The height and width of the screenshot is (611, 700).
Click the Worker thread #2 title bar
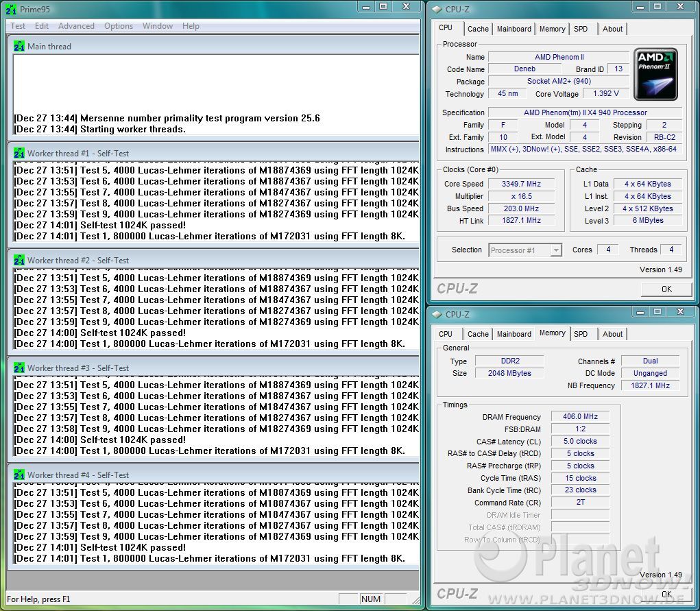pos(214,260)
